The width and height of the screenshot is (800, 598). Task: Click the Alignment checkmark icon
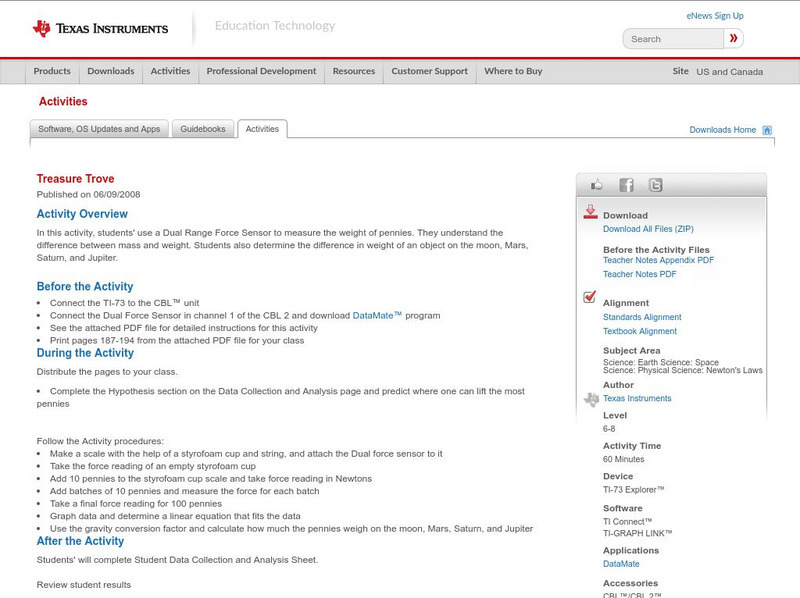(x=589, y=296)
